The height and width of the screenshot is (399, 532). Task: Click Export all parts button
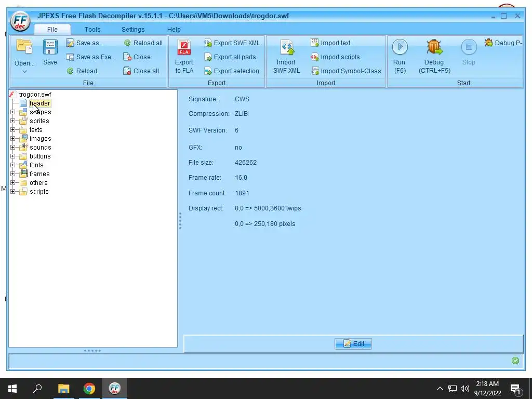230,57
